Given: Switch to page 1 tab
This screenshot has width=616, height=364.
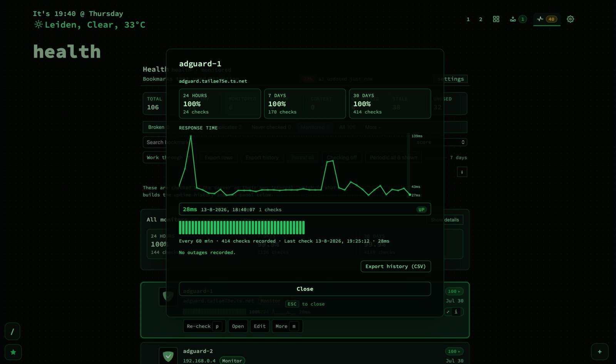Looking at the screenshot, I should click(468, 19).
